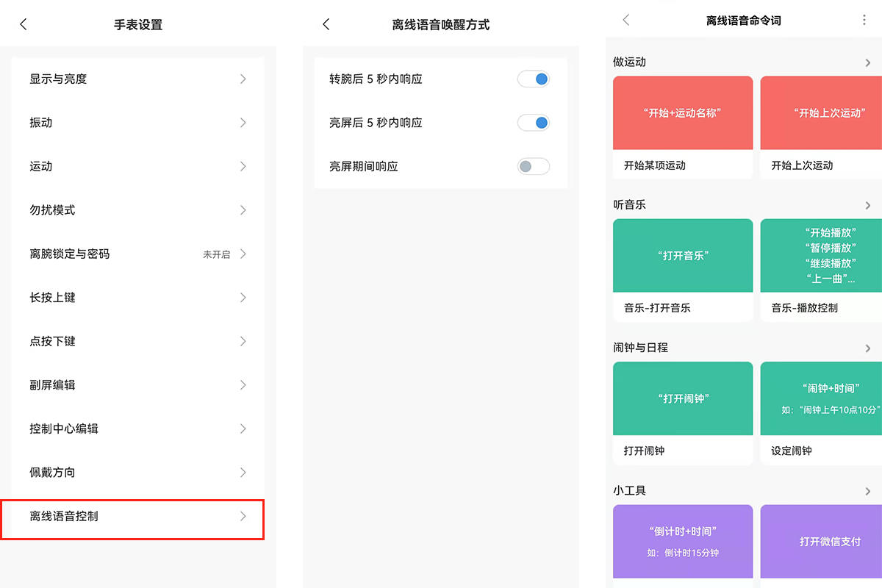The width and height of the screenshot is (882, 588).
Task: Click the back arrow on 手表设置 page
Action: (23, 24)
